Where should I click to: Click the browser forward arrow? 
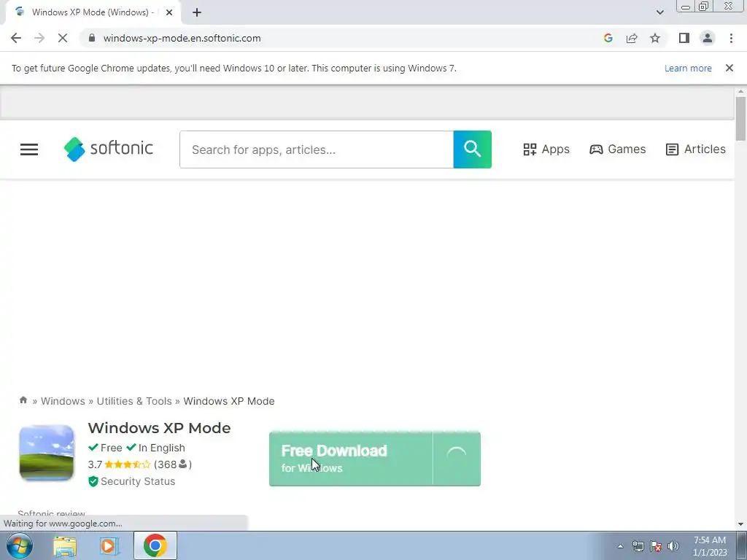pyautogui.click(x=39, y=38)
